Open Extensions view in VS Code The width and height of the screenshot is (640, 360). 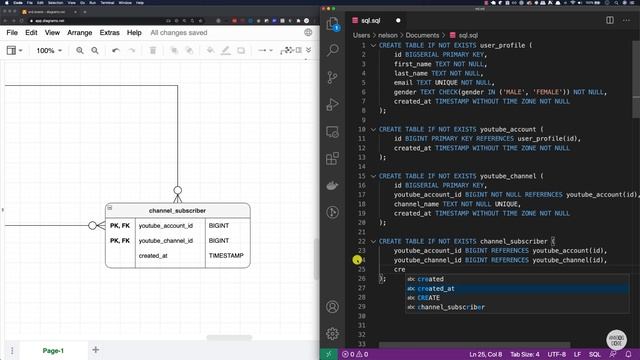click(333, 158)
